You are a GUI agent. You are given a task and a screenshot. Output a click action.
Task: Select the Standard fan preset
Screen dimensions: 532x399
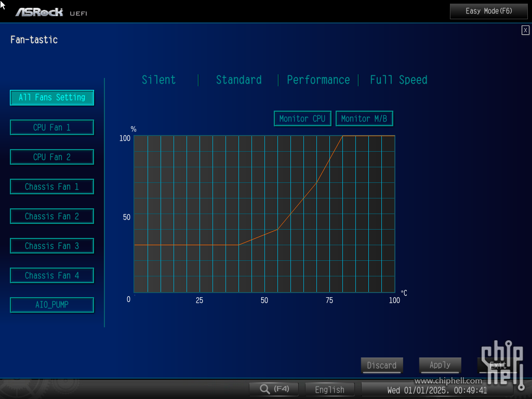point(238,80)
